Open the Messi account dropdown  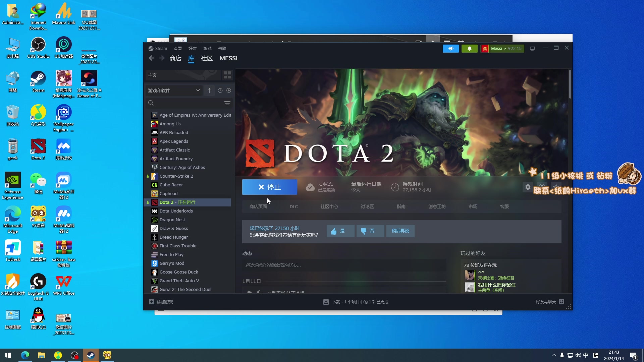pos(498,49)
